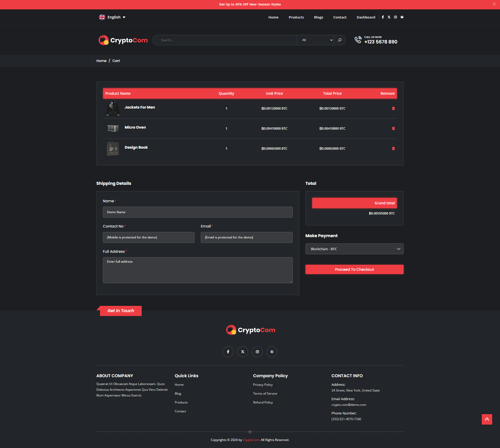Click Proceed To Checkout button

pos(354,269)
